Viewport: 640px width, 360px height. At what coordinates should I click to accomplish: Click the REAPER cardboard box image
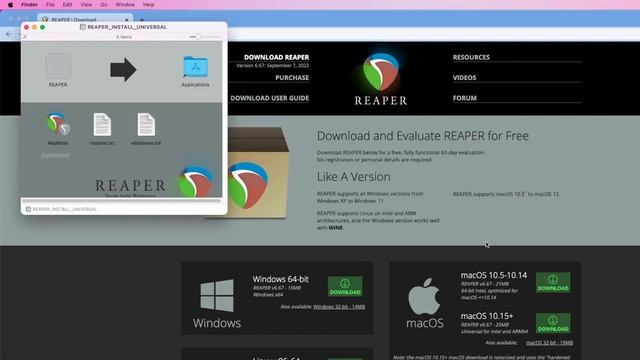click(x=257, y=173)
